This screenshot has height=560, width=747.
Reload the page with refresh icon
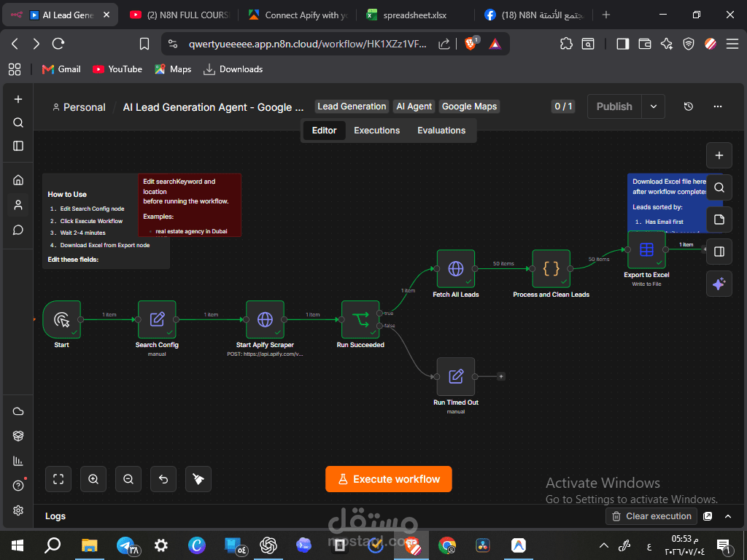coord(58,44)
